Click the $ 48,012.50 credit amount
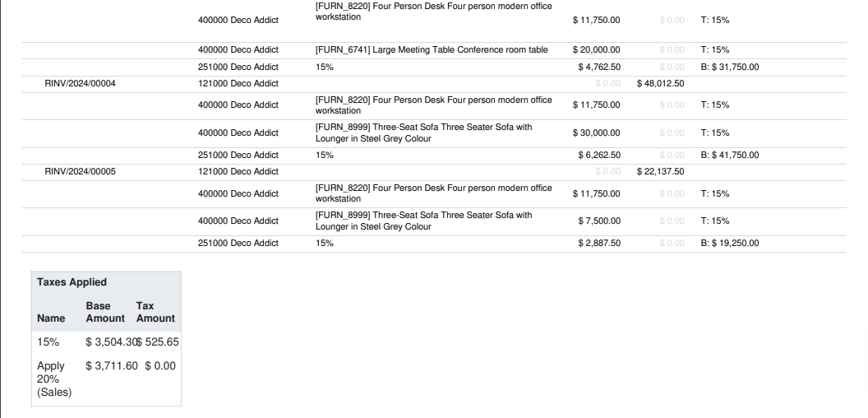 [x=660, y=84]
